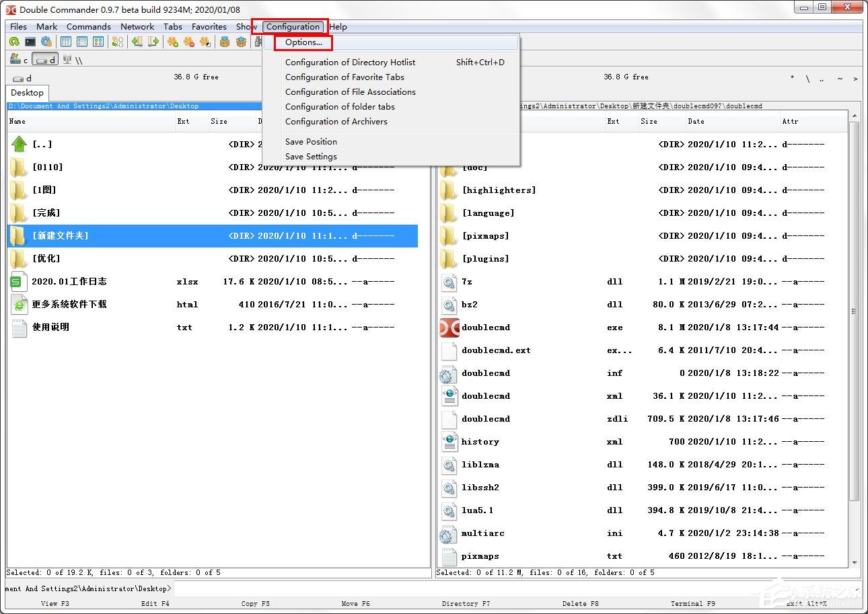Click the Delete F8 button
This screenshot has height=614, width=868.
(581, 603)
